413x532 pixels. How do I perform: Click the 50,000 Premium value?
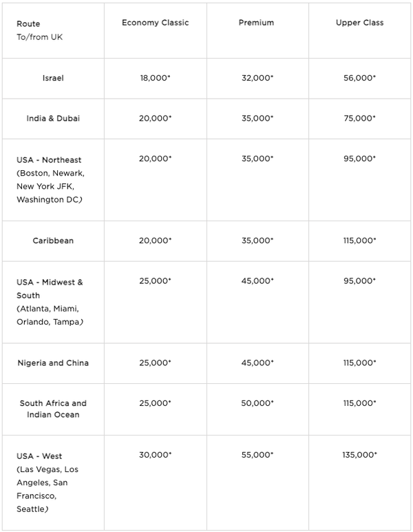point(256,404)
